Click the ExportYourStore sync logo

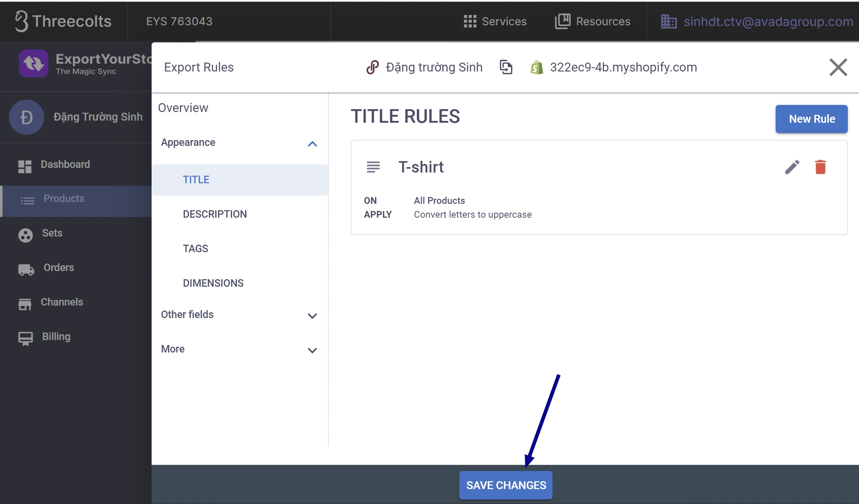[x=33, y=63]
